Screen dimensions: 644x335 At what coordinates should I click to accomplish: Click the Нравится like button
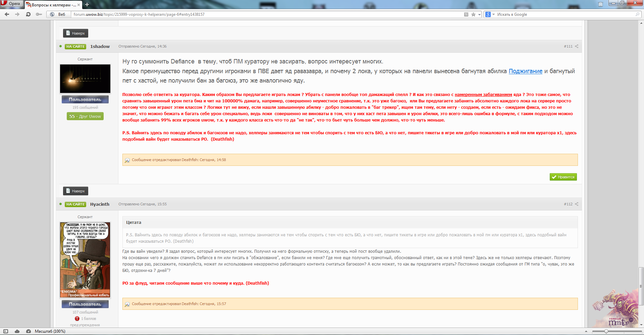pos(563,177)
